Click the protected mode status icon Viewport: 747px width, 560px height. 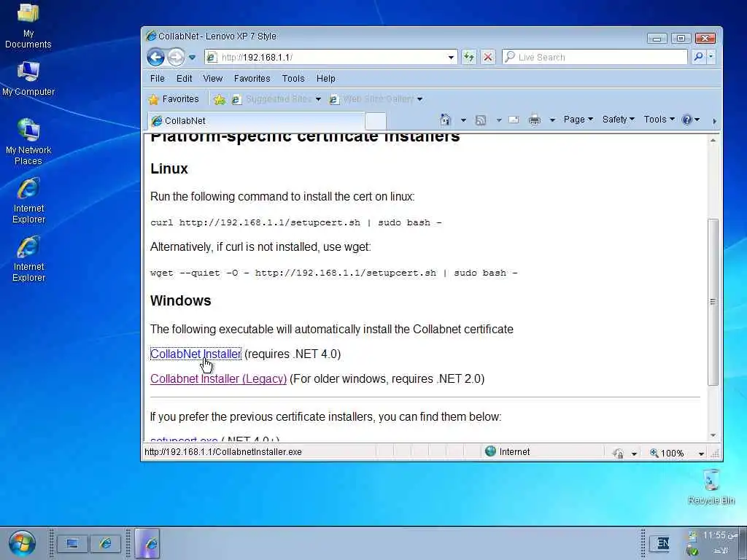pyautogui.click(x=619, y=453)
